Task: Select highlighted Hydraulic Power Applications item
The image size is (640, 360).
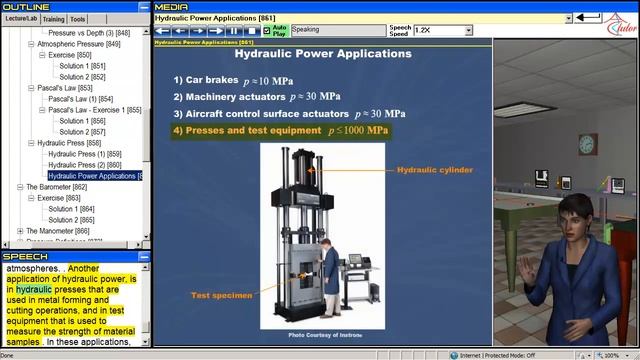Action: 95,176
